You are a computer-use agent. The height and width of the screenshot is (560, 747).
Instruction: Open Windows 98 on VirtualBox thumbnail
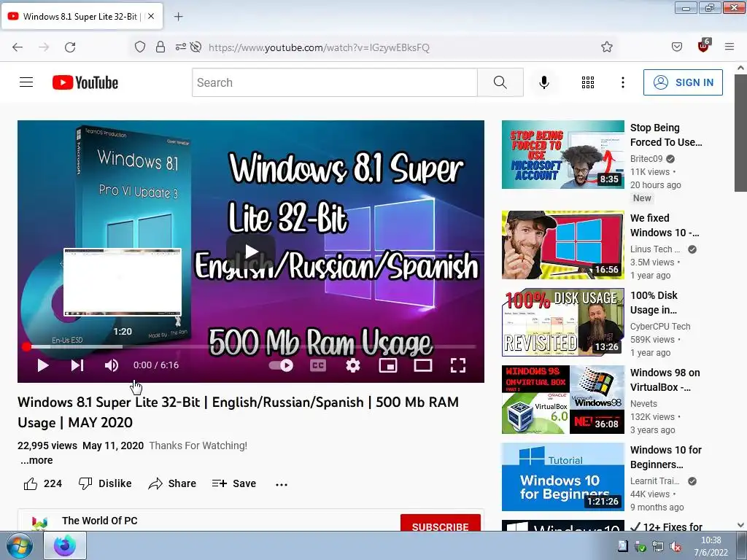pyautogui.click(x=562, y=400)
